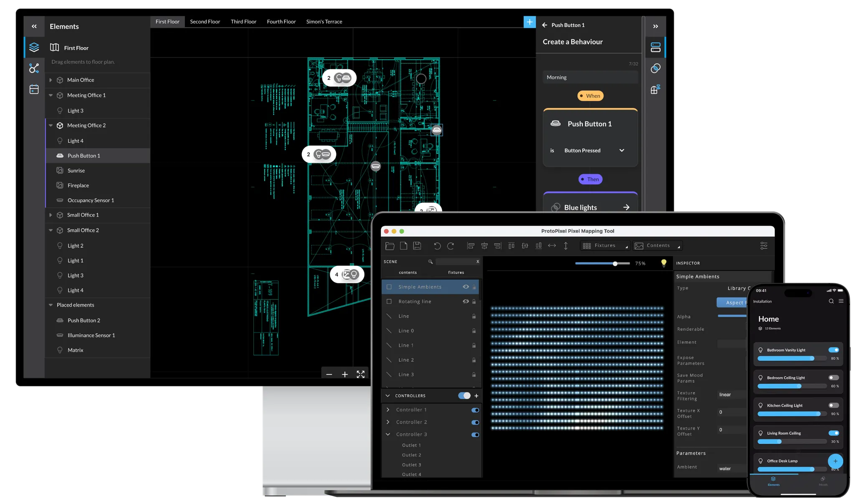Click the blue add tab plus button

tap(529, 22)
